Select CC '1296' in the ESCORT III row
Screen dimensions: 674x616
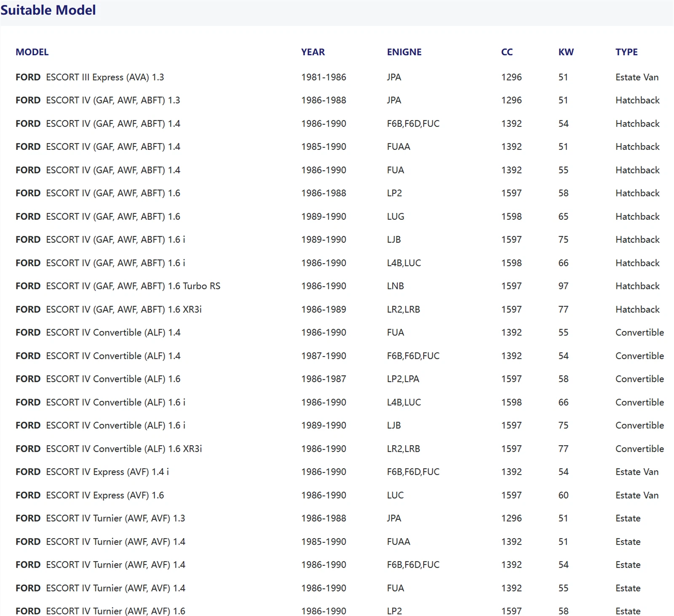coord(511,77)
